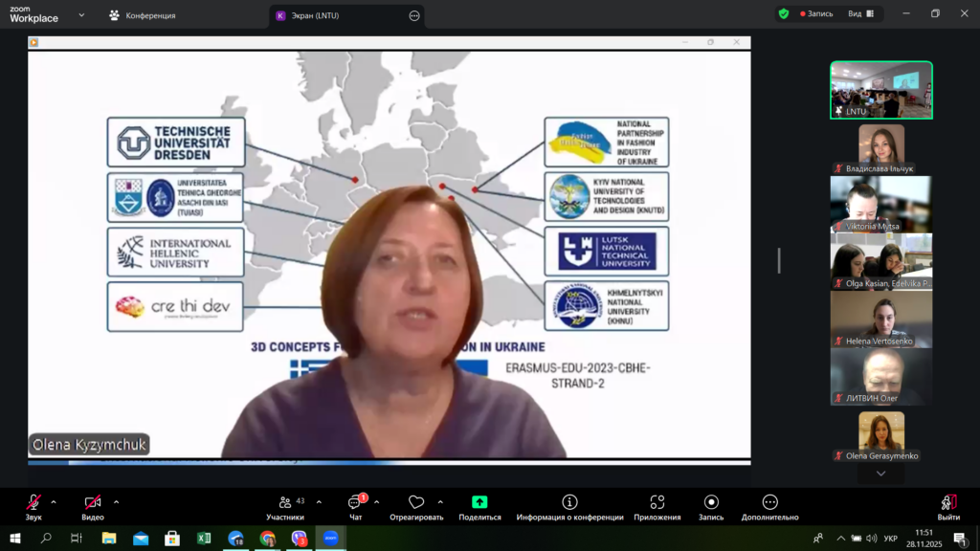Image resolution: width=980 pixels, height=551 pixels.
Task: Open conference information (Информация о конференции)
Action: [569, 503]
